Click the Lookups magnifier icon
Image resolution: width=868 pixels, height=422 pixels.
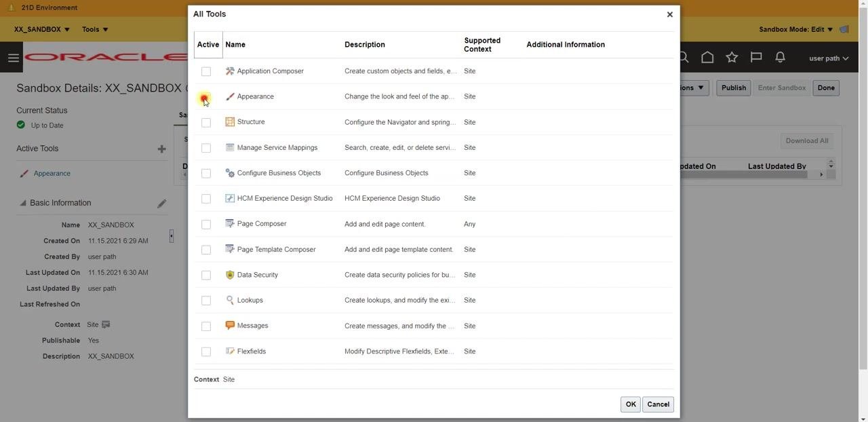[230, 301]
